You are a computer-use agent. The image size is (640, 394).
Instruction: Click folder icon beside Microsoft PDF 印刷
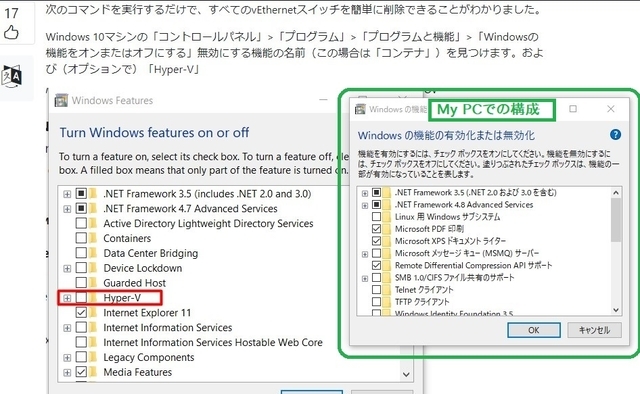(387, 229)
